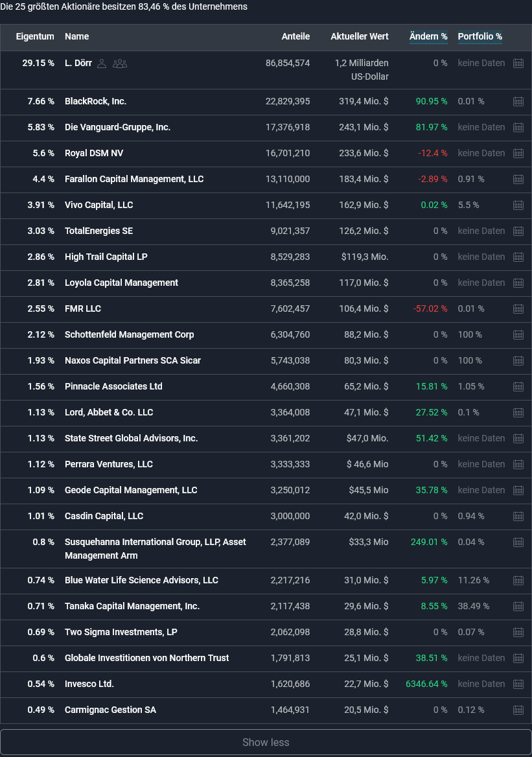Click the Eigentum column header
This screenshot has width=532, height=757.
point(35,37)
